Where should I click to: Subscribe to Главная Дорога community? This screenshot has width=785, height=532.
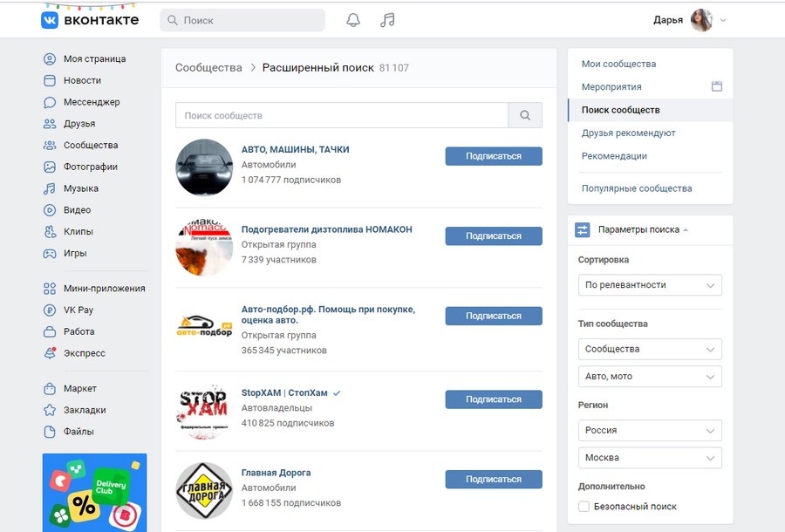click(494, 480)
